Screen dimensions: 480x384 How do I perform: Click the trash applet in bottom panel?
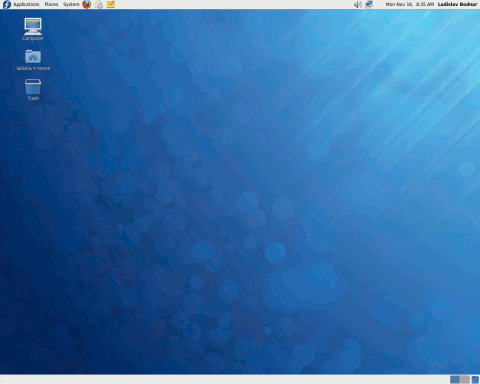point(475,379)
